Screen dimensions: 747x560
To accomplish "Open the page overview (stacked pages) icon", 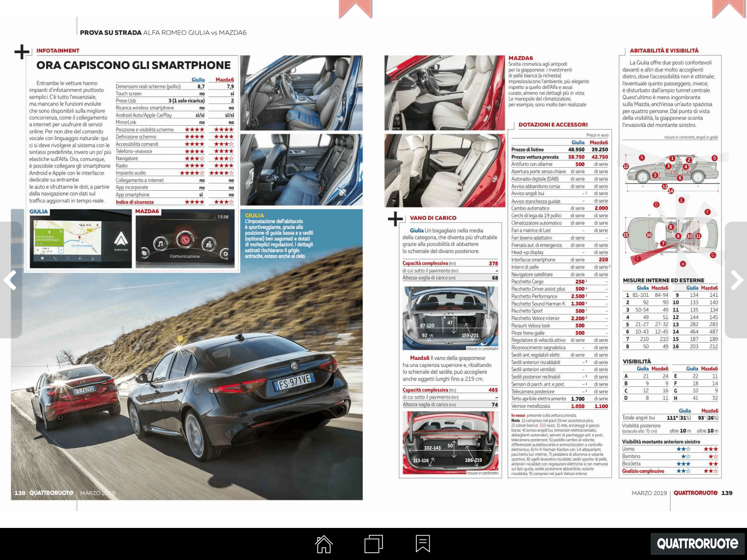I will [x=373, y=544].
